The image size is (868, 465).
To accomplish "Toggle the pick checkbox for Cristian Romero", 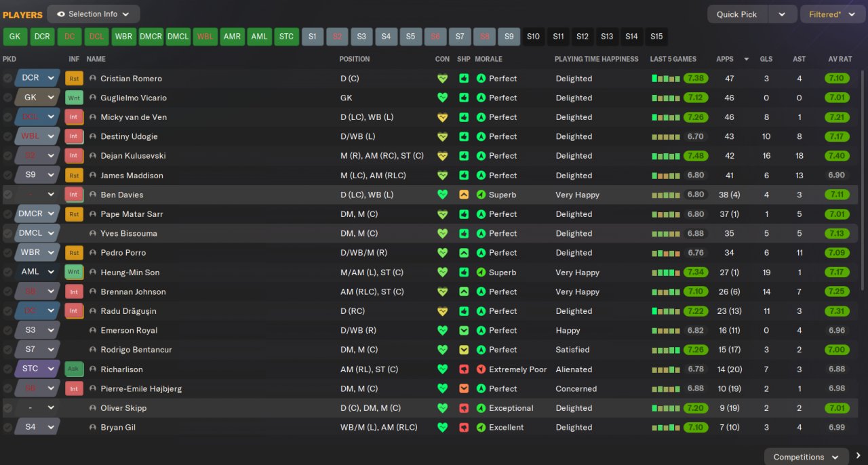I will tap(7, 79).
